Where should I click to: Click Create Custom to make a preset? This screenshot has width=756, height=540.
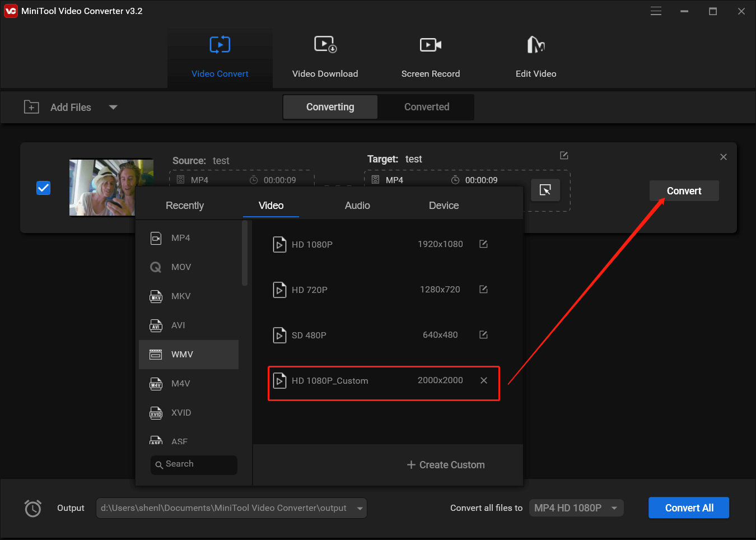(445, 464)
